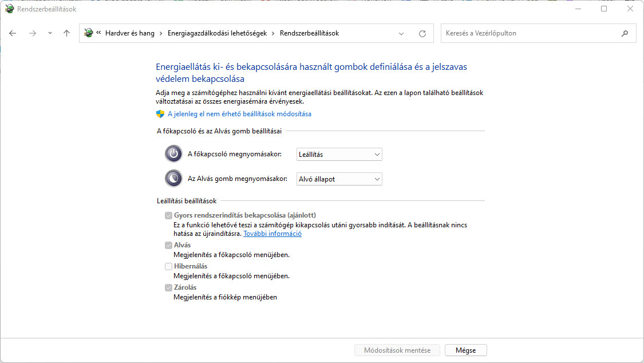Viewport: 644px width, 363px height.
Task: Navigate to Hardver és hang breadcrumb
Action: (x=130, y=33)
